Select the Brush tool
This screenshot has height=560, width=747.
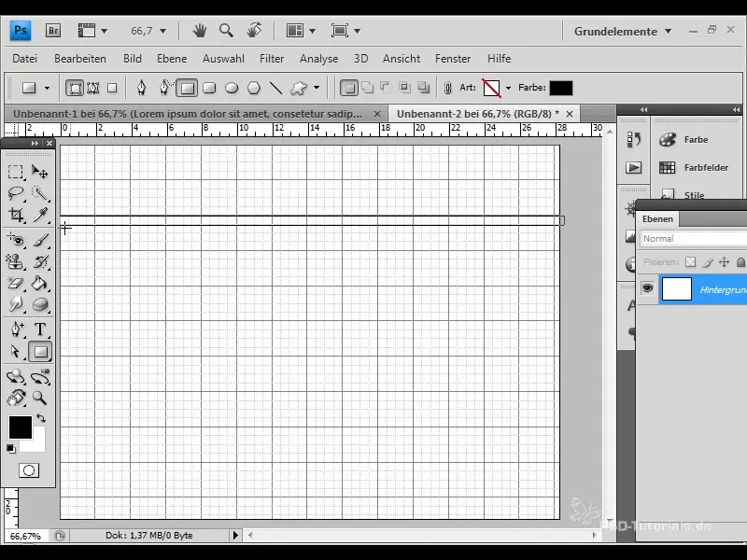point(40,240)
